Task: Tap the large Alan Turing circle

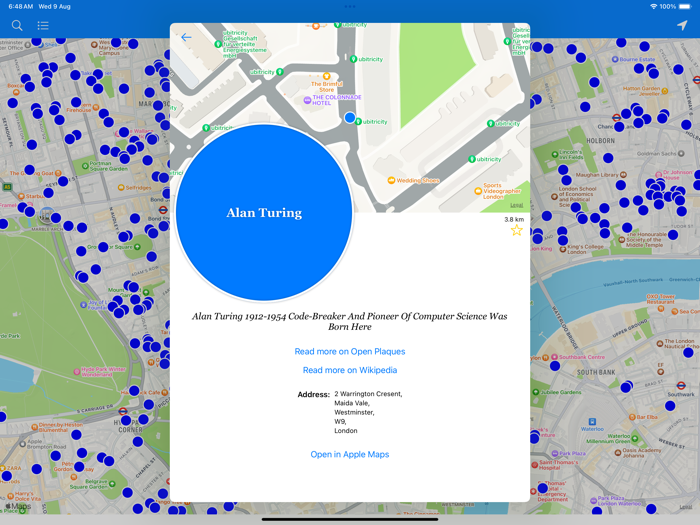Action: pos(264,212)
